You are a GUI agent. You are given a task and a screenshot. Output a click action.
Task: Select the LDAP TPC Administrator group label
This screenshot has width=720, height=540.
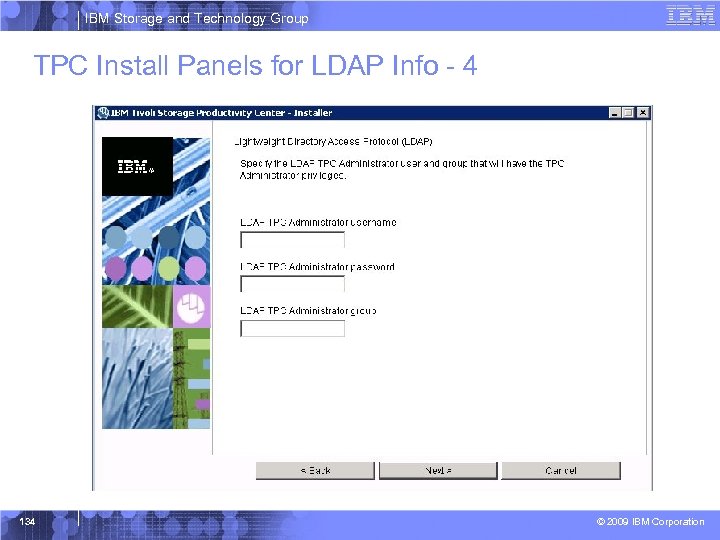[x=308, y=311]
